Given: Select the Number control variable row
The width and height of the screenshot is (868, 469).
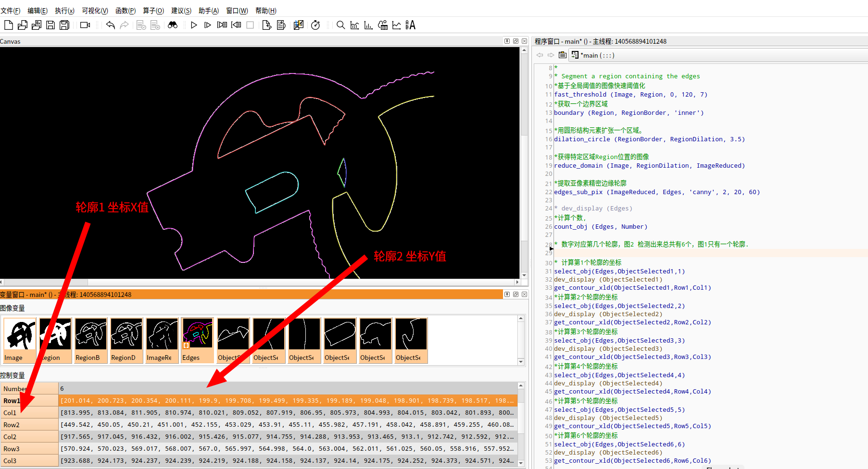Looking at the screenshot, I should point(259,388).
